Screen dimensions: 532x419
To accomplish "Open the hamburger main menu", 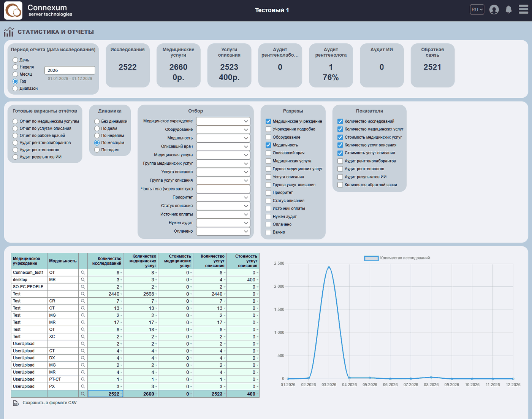I will [x=523, y=10].
